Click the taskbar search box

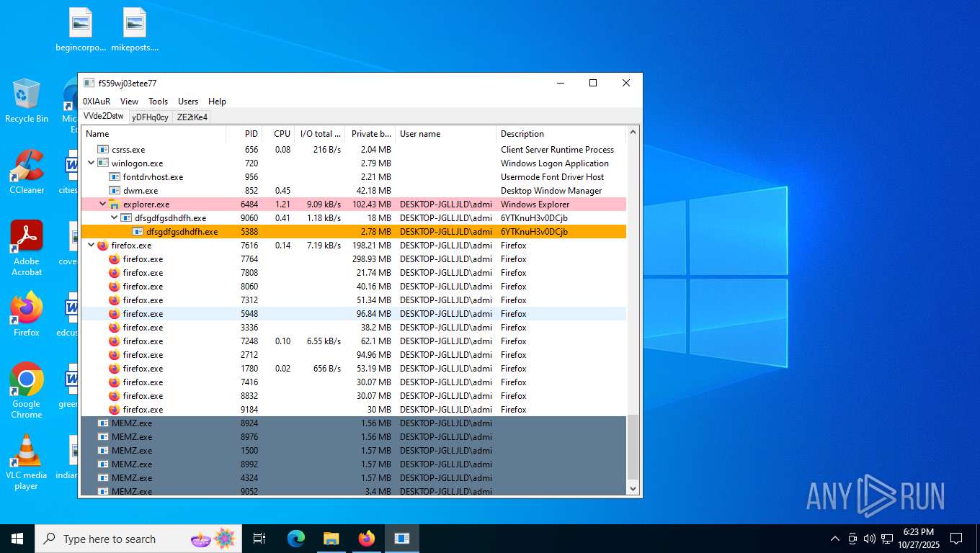(x=138, y=539)
